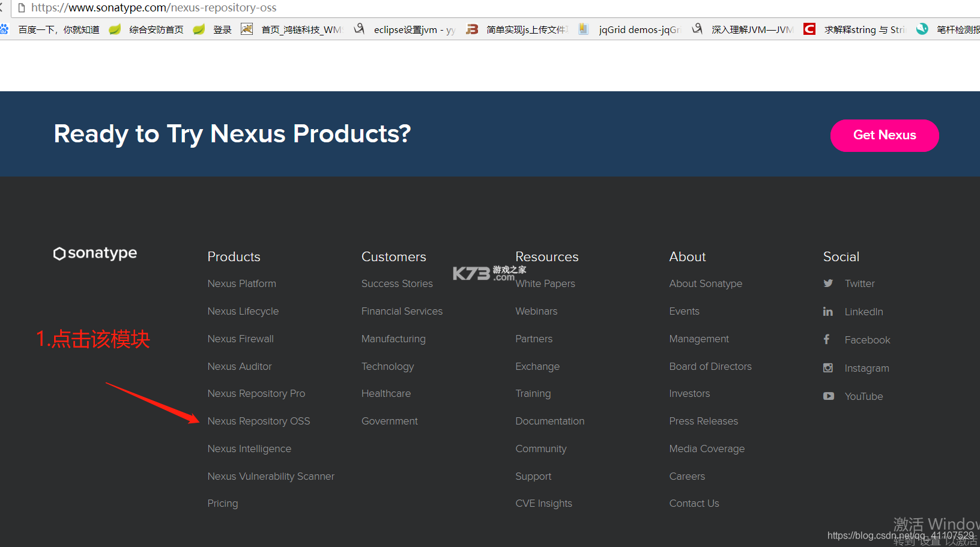Open the YouTube text link

pos(864,396)
